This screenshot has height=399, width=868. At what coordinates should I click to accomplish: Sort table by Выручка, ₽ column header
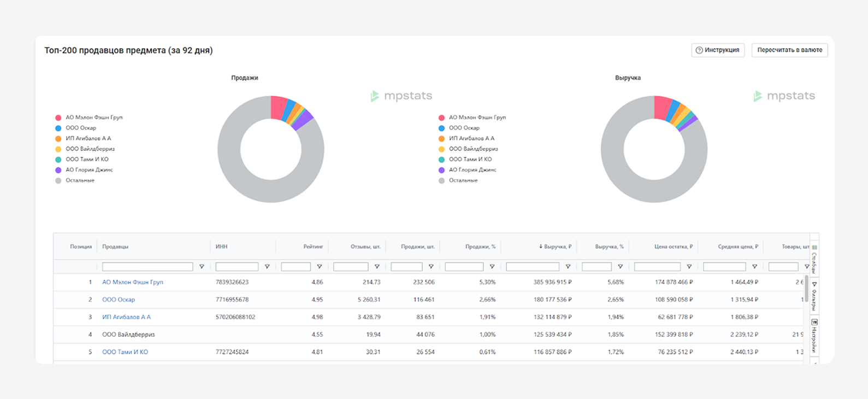click(555, 247)
